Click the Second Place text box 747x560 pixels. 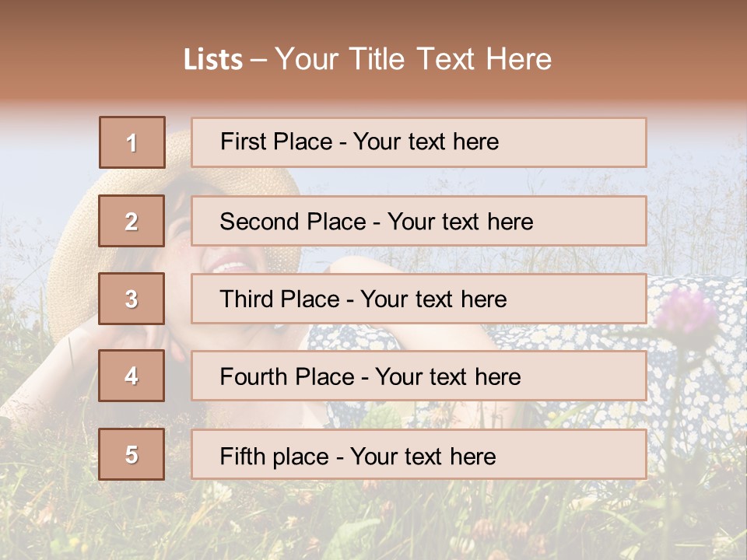coord(419,221)
